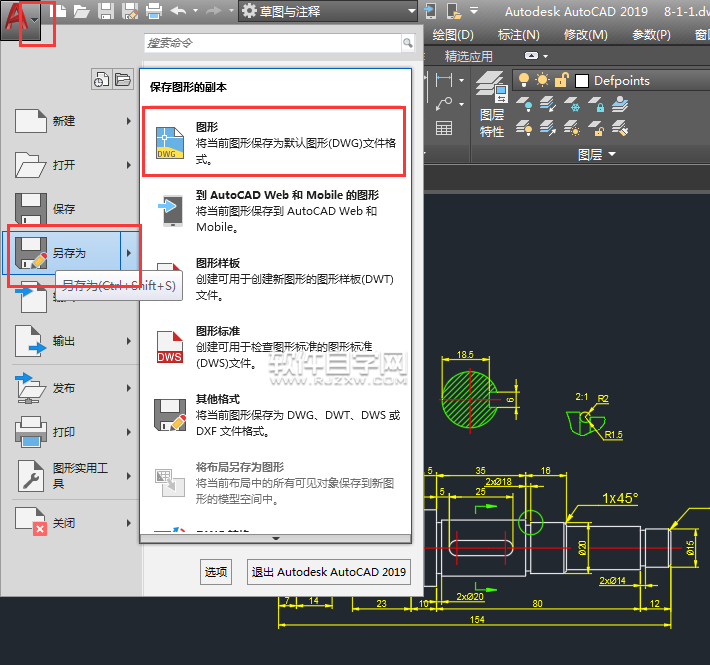Viewport: 710px width, 665px height.
Task: Click the Save icon in quick access toolbar
Action: pyautogui.click(x=105, y=12)
